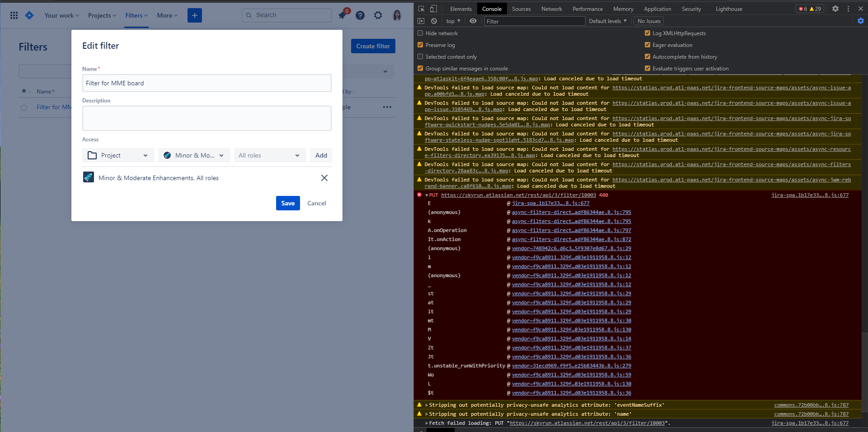Open Jira settings gear
The height and width of the screenshot is (432, 868).
coord(378,15)
